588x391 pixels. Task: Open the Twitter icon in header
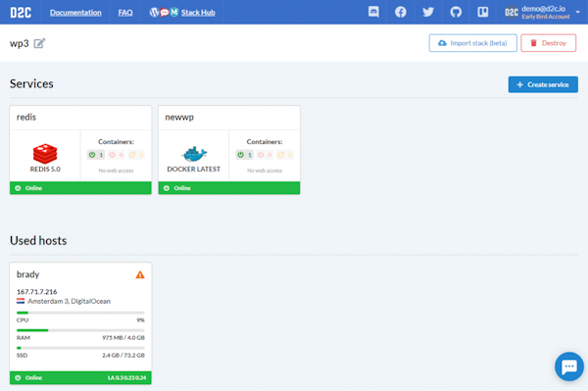pyautogui.click(x=428, y=12)
